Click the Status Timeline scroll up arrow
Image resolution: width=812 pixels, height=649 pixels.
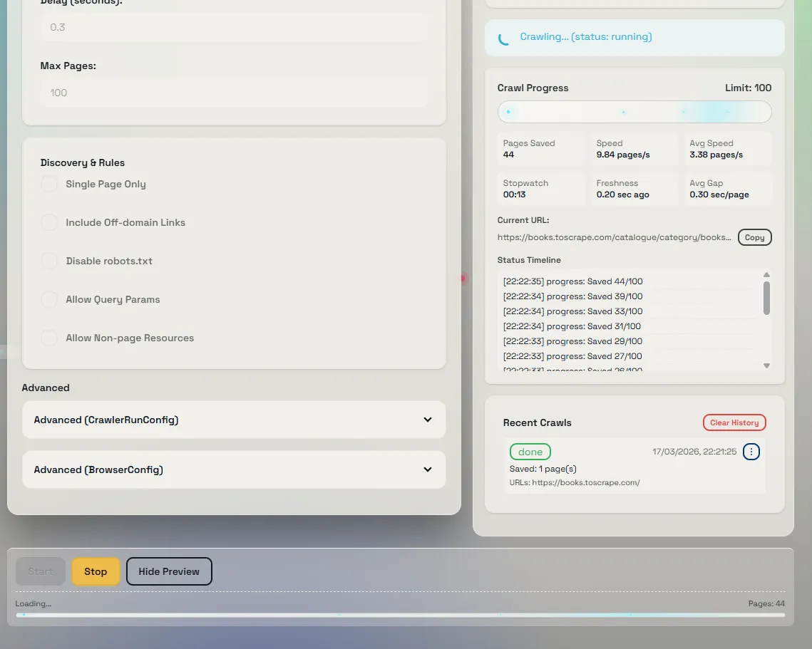766,275
